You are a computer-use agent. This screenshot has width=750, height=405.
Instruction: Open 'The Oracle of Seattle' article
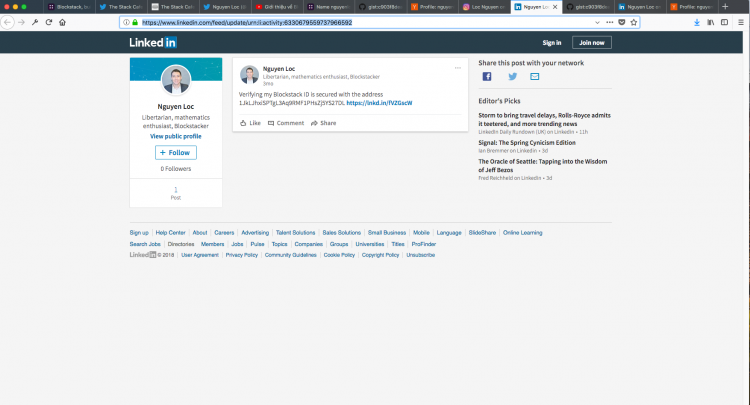click(542, 165)
